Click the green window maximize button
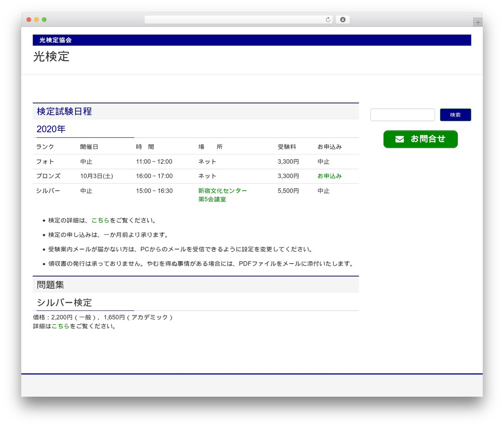Image resolution: width=504 pixels, height=427 pixels. [x=44, y=20]
